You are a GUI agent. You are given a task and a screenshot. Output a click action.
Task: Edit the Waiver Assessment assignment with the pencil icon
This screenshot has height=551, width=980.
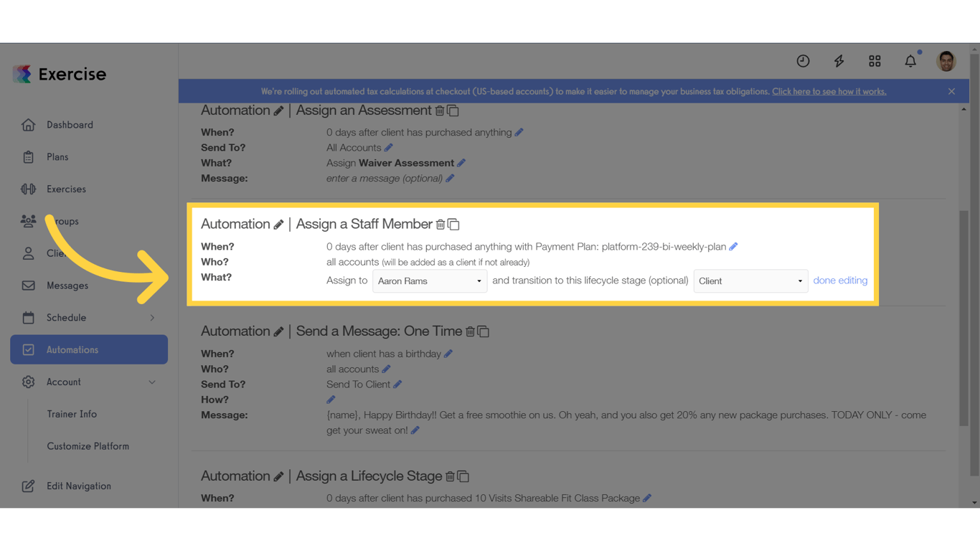click(462, 163)
